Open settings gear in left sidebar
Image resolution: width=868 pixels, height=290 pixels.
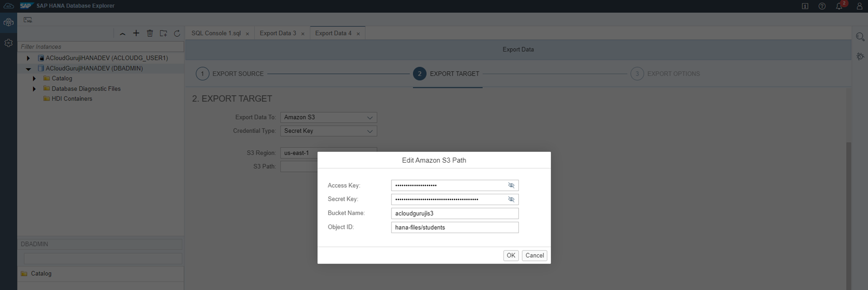point(8,43)
